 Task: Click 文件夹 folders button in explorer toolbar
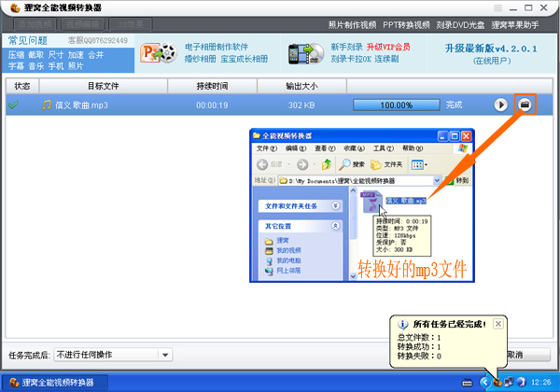pyautogui.click(x=386, y=164)
